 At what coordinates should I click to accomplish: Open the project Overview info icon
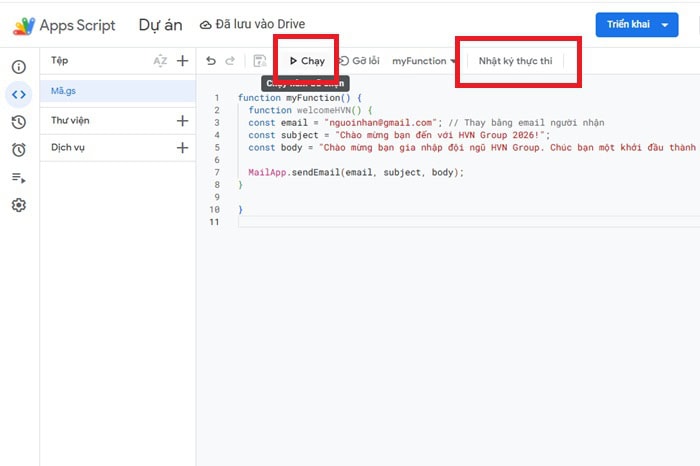pos(18,67)
